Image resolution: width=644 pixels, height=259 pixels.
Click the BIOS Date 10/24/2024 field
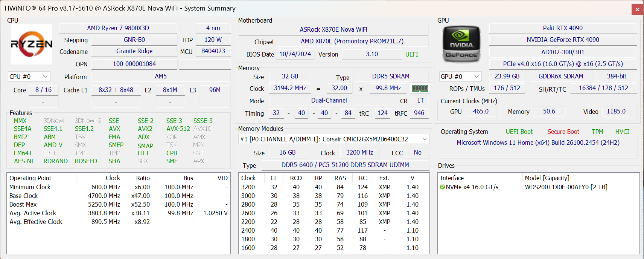(x=295, y=54)
